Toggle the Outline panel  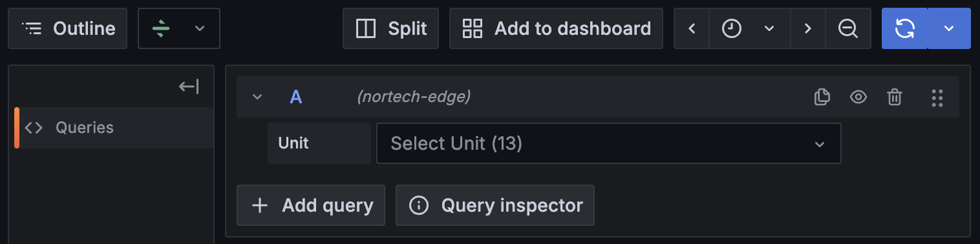[x=68, y=28]
